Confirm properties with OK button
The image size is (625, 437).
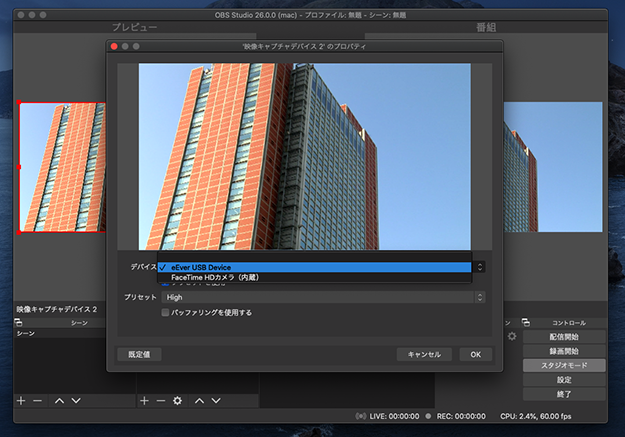[475, 354]
